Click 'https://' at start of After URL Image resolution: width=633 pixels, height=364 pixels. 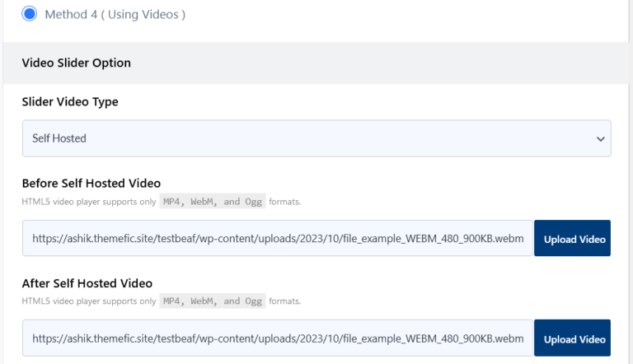[49, 338]
